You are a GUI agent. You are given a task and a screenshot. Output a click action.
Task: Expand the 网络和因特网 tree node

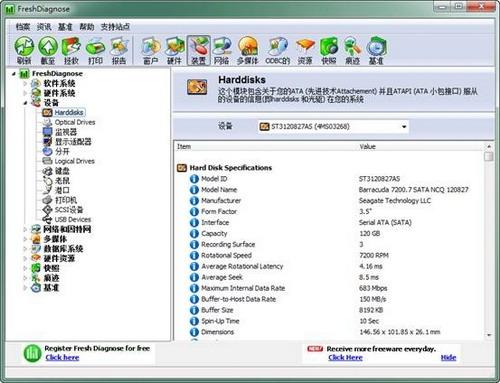(25, 229)
